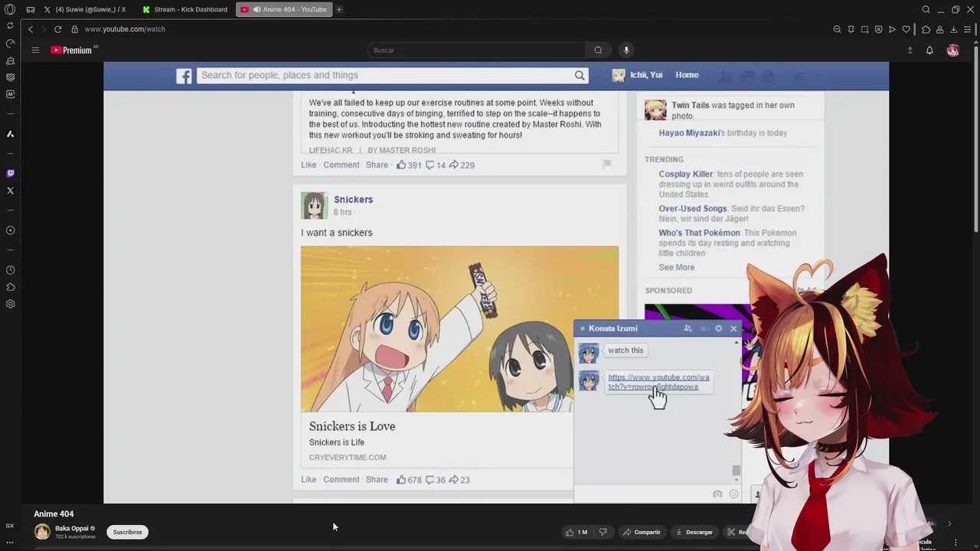Like the Master Roshi post
This screenshot has width=980, height=551.
click(x=309, y=165)
